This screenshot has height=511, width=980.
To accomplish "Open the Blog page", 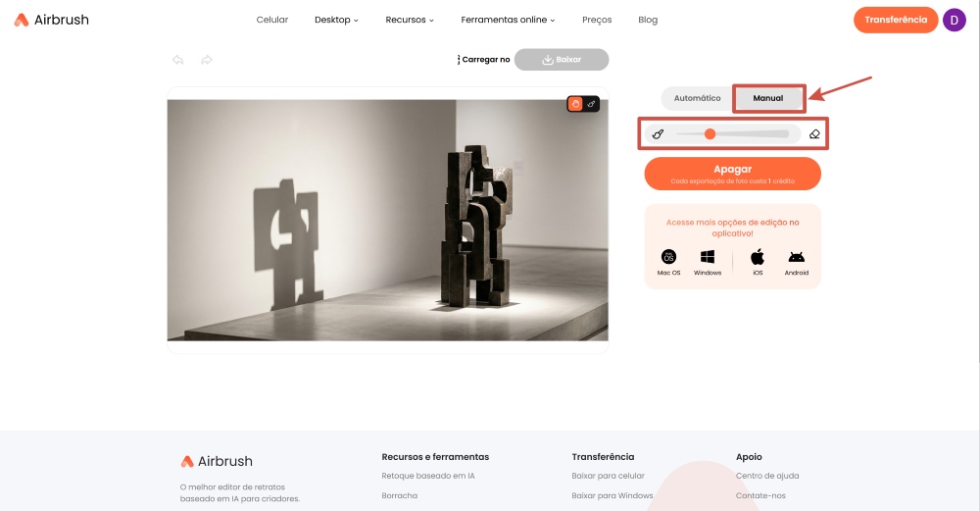I will pyautogui.click(x=648, y=20).
